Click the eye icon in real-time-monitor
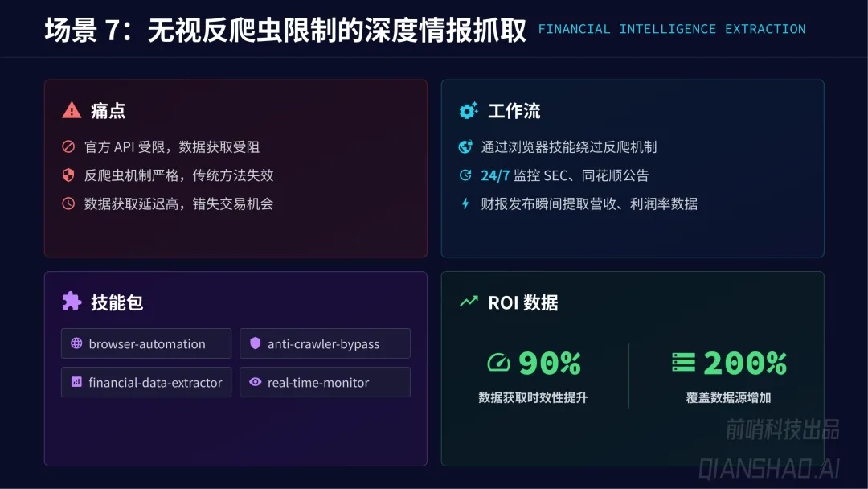Viewport: 868px width, 489px height. 255,382
